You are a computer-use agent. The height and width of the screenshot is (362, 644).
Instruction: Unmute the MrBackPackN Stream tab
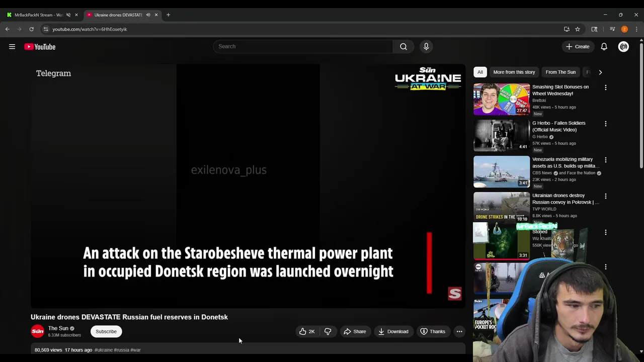point(68,15)
